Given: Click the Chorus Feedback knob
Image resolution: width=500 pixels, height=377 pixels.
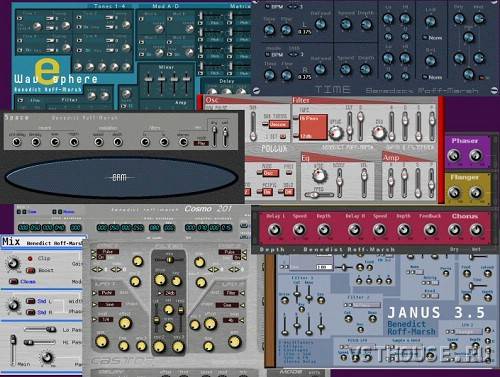Looking at the screenshot, I should click(430, 229).
